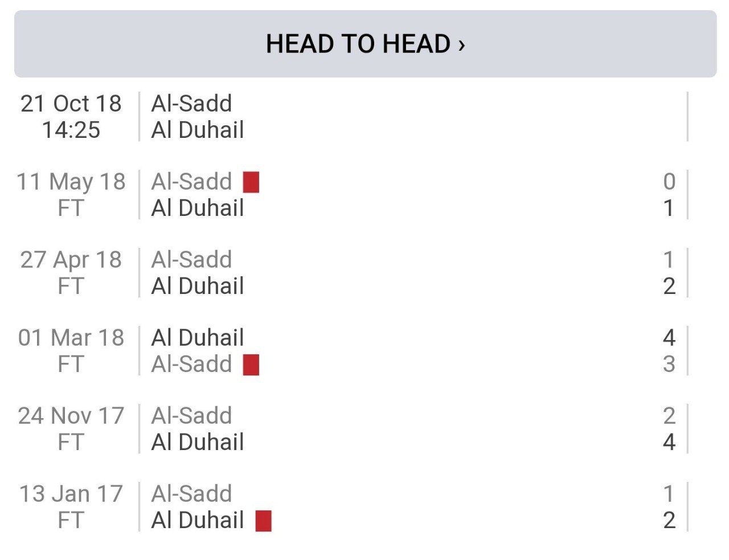Click the 4-3 score of 01 Mar 18
This screenshot has width=729, height=560.
tap(669, 351)
